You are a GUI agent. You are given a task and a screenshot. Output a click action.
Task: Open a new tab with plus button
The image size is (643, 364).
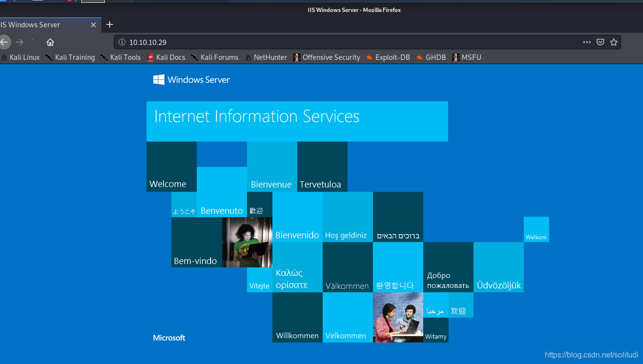[x=110, y=24]
